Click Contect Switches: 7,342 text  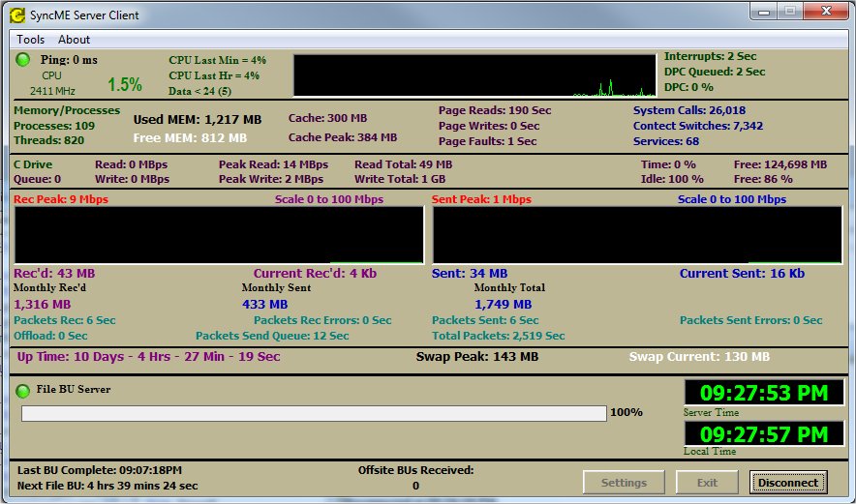coord(698,126)
